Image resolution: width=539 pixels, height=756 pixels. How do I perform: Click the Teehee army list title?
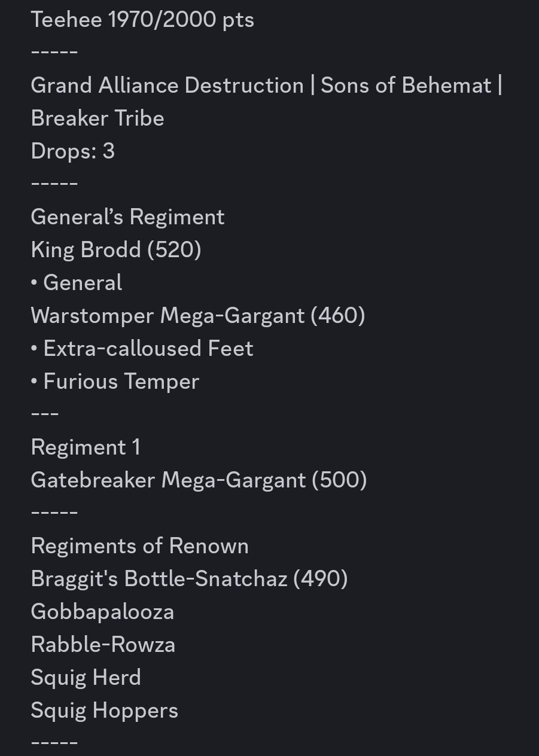(x=66, y=20)
